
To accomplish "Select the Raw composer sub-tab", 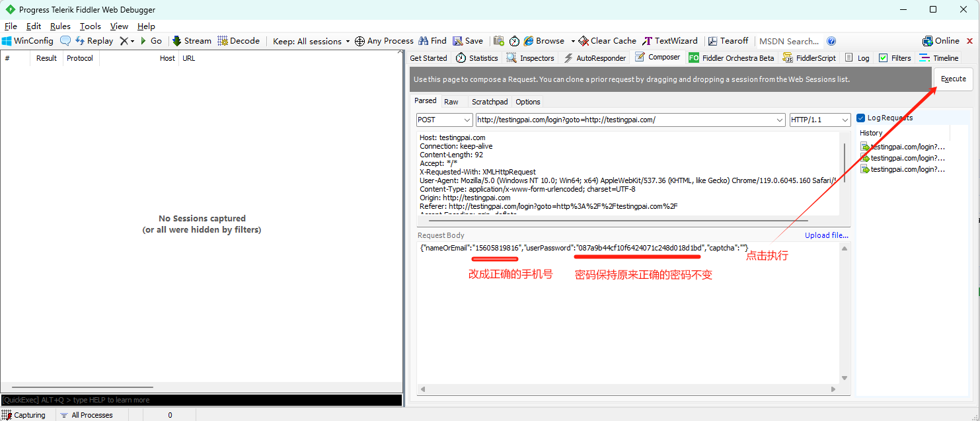I will (x=451, y=102).
